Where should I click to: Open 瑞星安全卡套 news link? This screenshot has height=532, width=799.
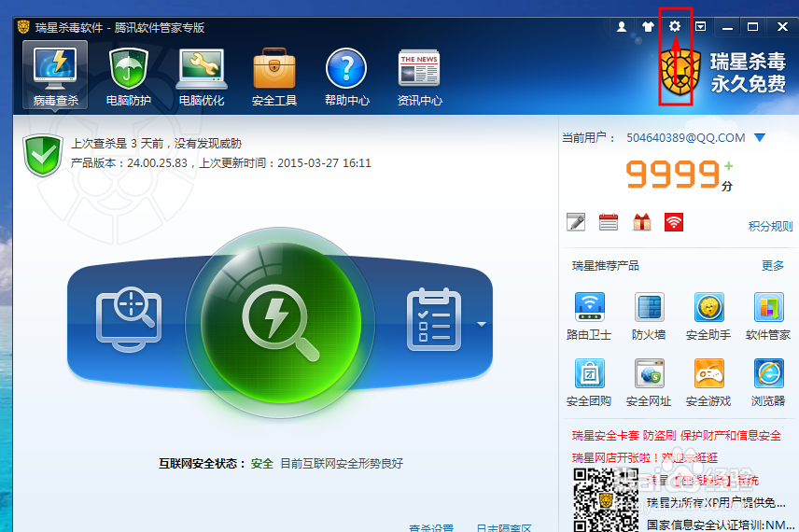(676, 436)
